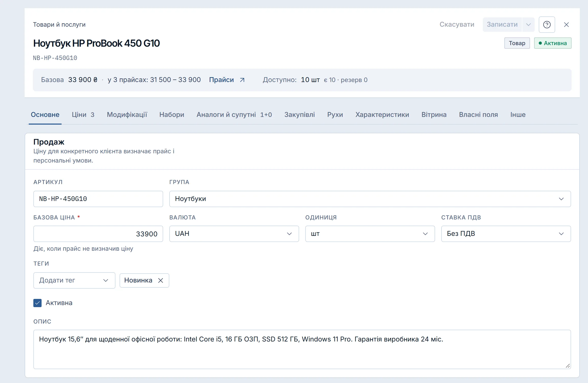Open the Характеристики tab
588x383 pixels.
click(382, 115)
